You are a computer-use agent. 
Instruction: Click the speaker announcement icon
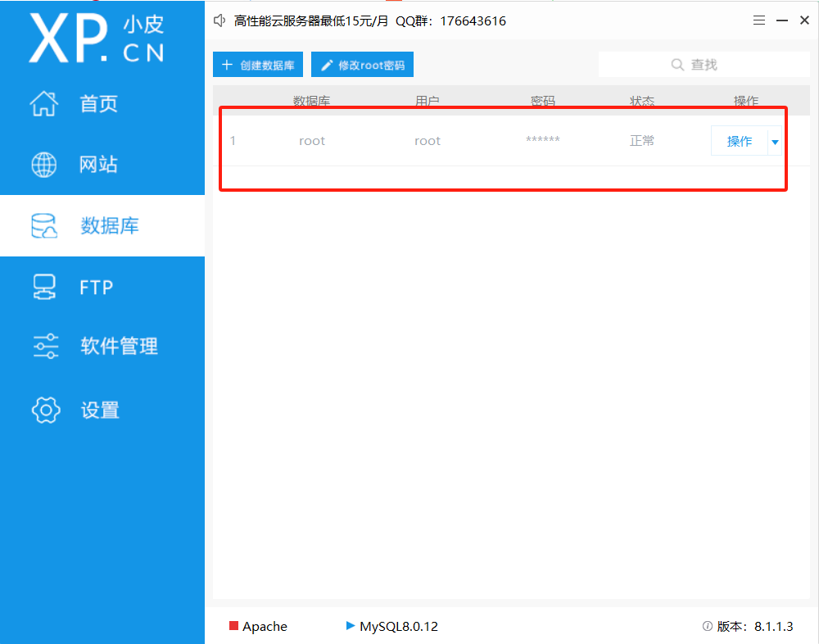click(x=219, y=21)
